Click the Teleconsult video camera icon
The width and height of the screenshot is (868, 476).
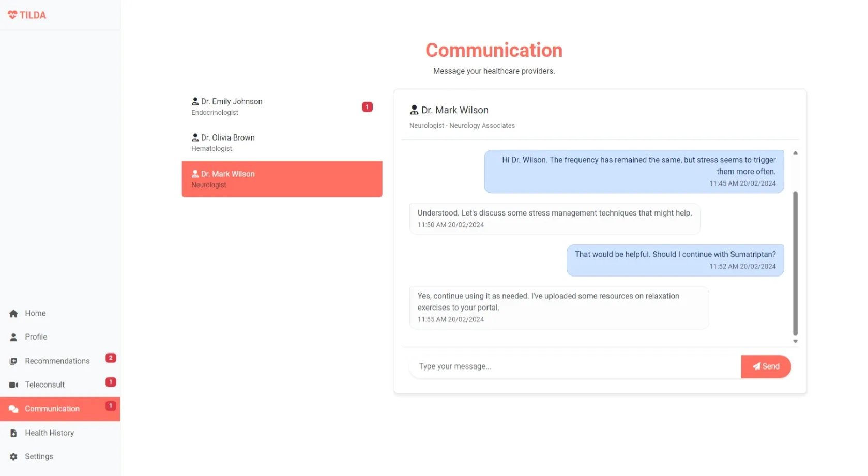[13, 385]
